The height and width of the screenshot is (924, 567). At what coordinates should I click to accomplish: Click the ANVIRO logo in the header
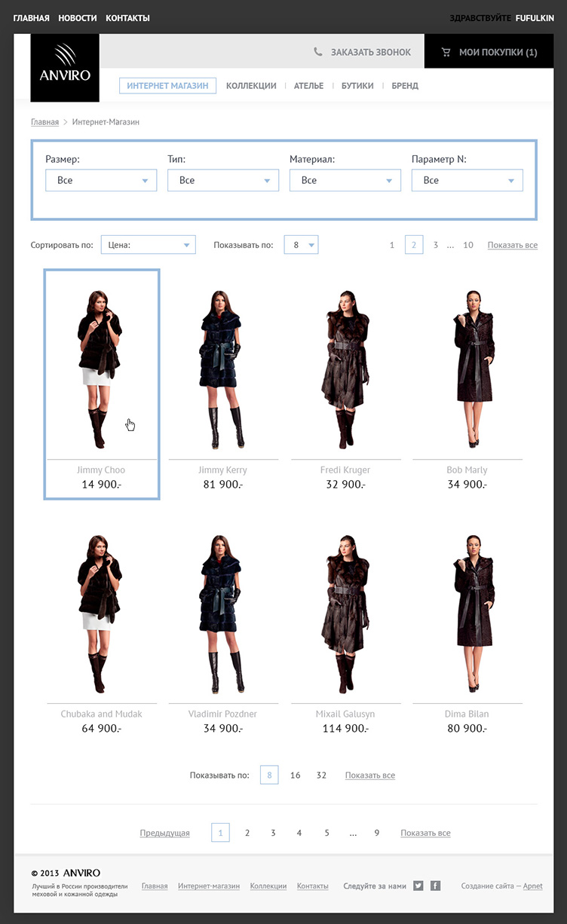65,68
